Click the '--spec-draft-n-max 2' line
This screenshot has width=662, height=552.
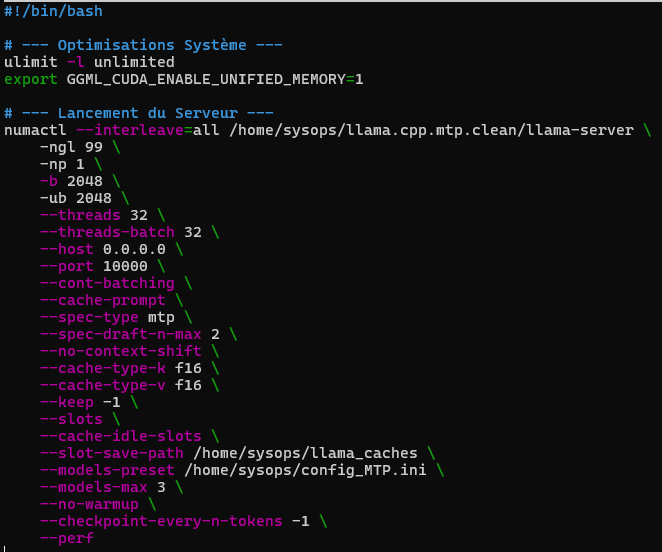tap(130, 334)
